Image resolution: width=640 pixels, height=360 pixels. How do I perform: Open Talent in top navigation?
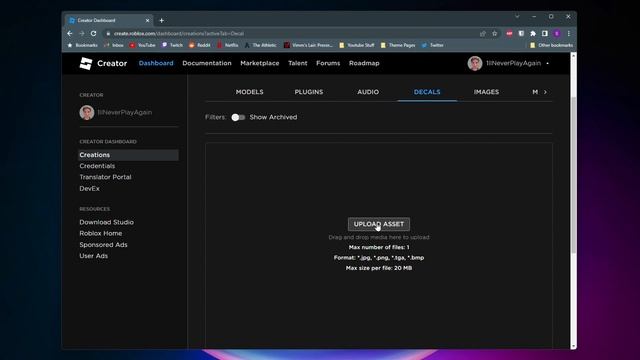[298, 63]
